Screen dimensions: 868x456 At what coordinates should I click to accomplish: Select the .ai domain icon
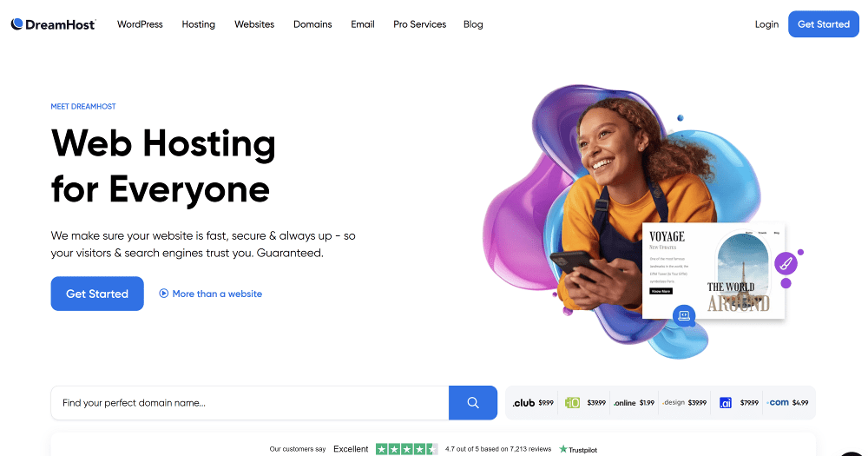click(x=725, y=403)
